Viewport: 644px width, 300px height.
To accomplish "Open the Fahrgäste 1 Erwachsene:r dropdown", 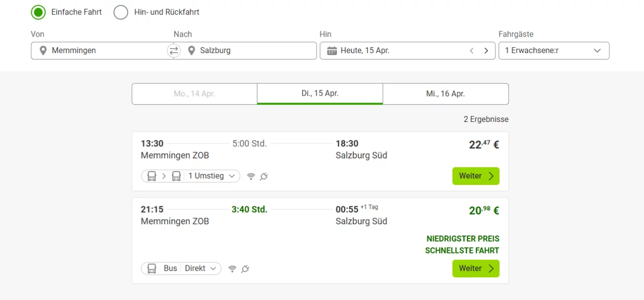I will tap(553, 51).
